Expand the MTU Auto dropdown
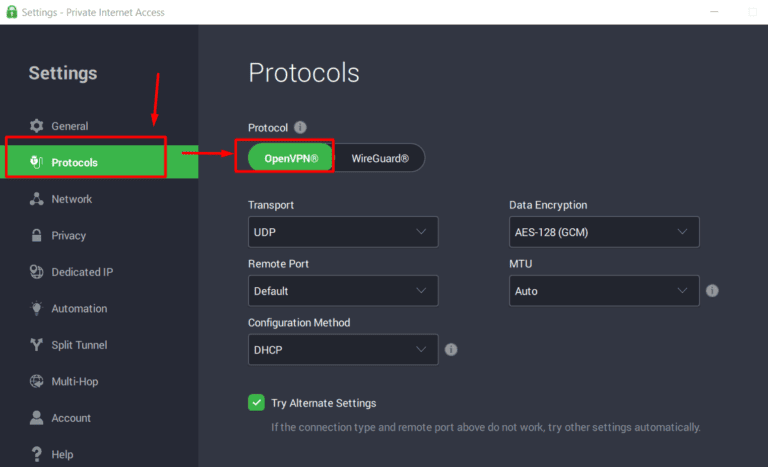 (x=603, y=291)
